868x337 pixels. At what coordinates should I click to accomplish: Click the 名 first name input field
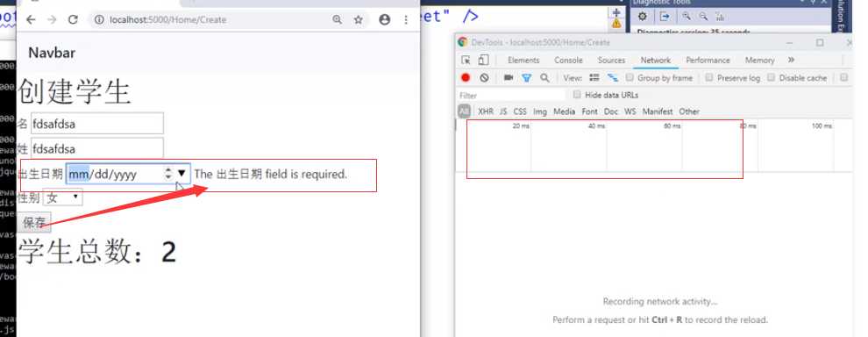pyautogui.click(x=96, y=124)
